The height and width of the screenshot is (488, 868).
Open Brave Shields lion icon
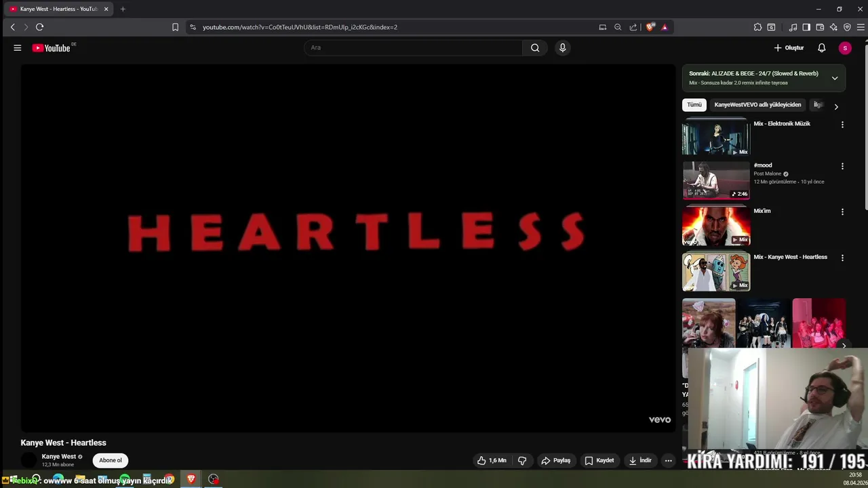(650, 27)
